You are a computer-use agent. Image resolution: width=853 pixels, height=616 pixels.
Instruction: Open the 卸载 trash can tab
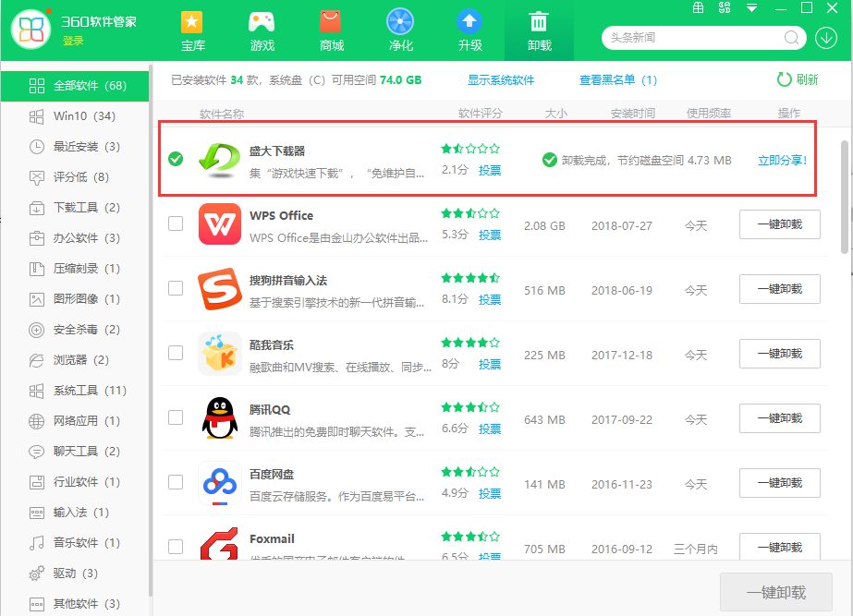(539, 31)
